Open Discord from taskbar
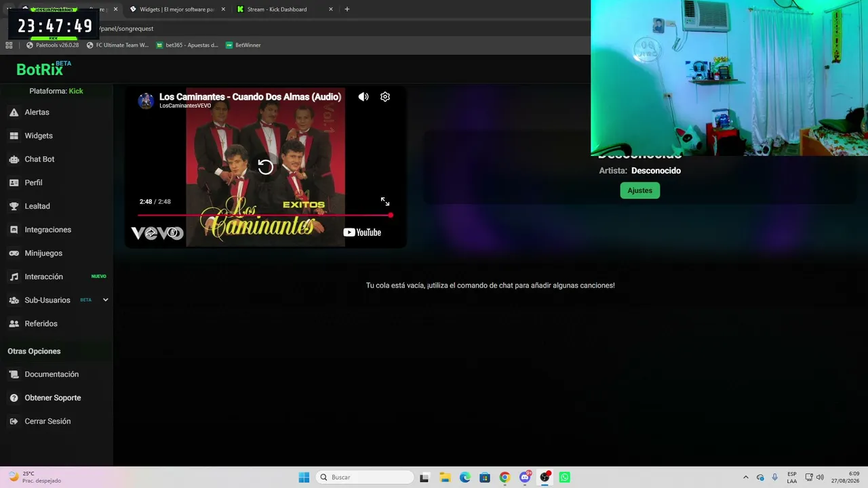The height and width of the screenshot is (488, 868). point(525,477)
